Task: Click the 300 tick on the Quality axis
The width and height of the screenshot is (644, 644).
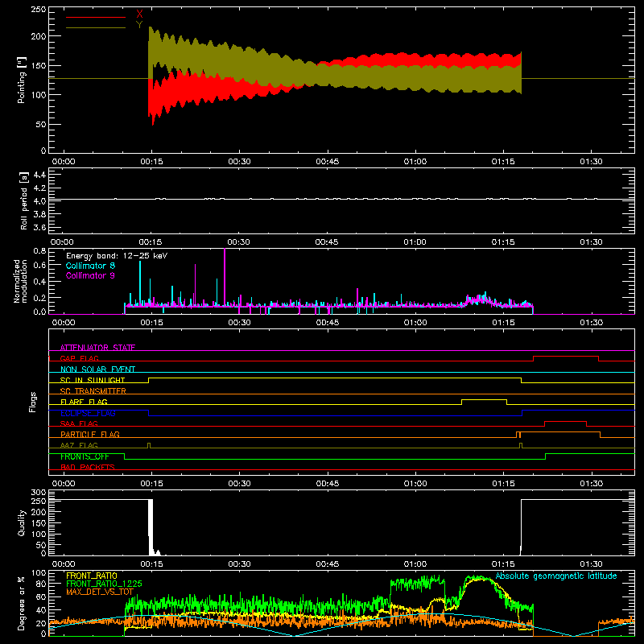Action: (x=39, y=493)
